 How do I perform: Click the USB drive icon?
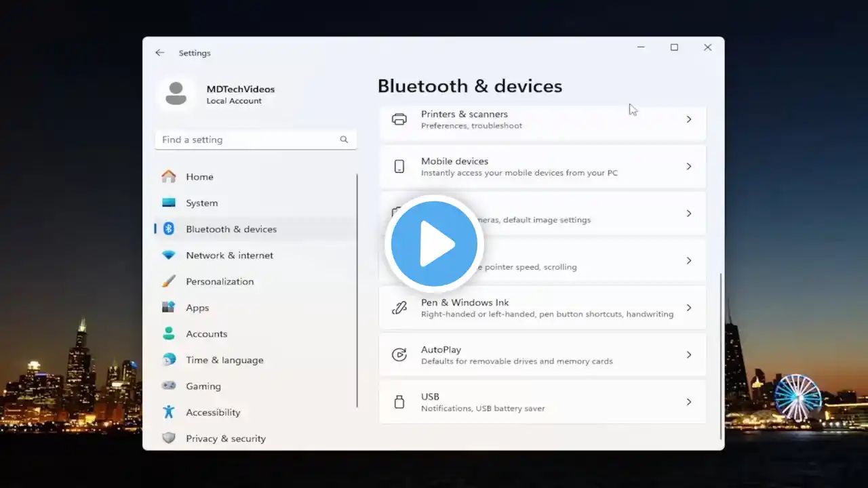click(x=399, y=402)
